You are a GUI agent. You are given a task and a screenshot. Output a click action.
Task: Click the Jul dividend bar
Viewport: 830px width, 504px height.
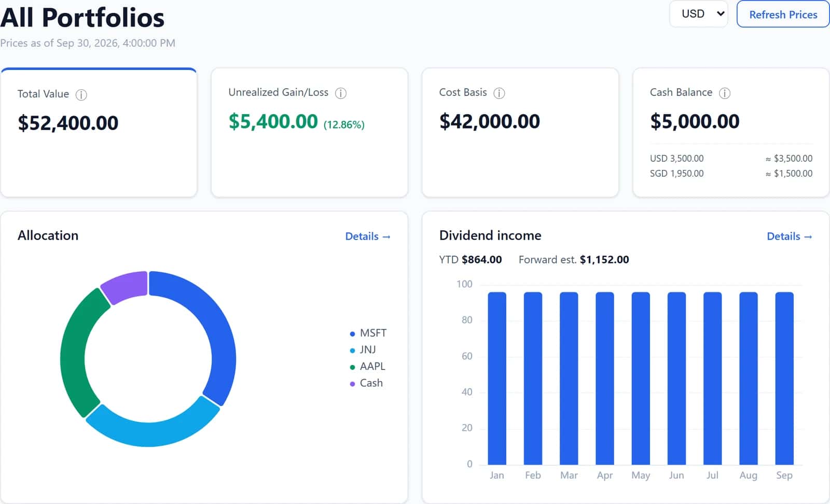[x=713, y=379]
